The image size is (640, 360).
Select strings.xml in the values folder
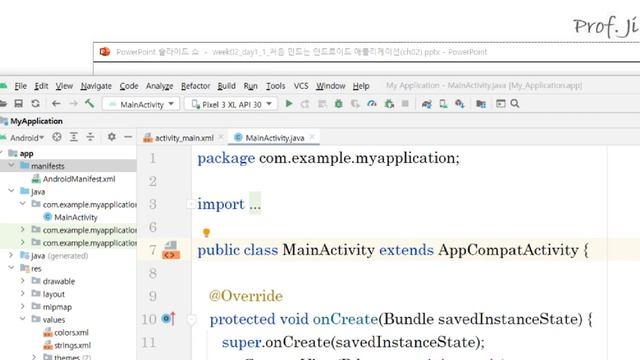[x=72, y=345]
